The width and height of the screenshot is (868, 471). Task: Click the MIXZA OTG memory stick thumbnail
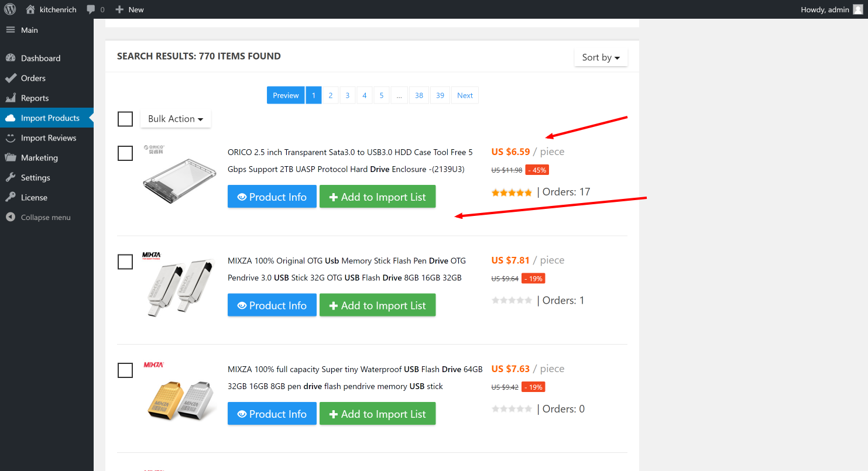pyautogui.click(x=180, y=284)
